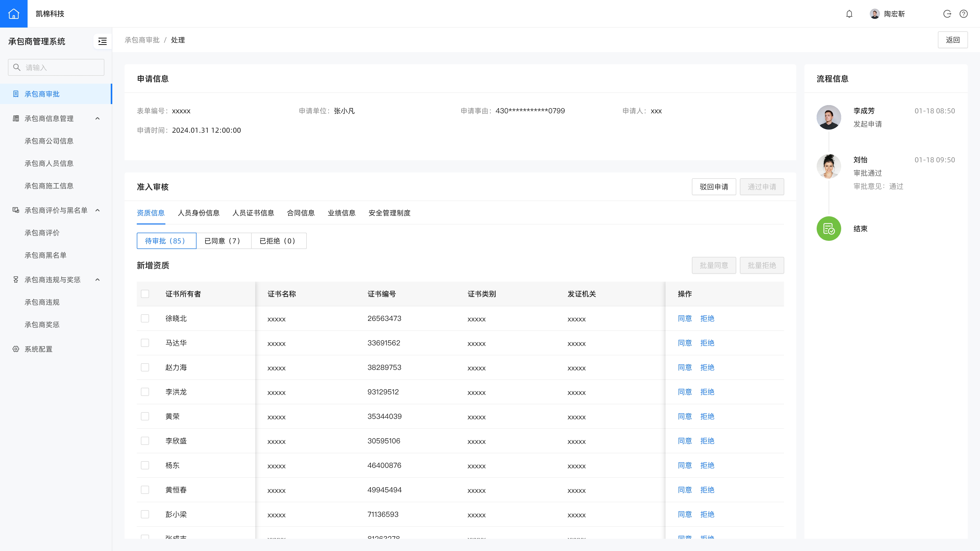Screen dimensions: 980x551
Task: Click the 返回 button
Action: [x=953, y=40]
